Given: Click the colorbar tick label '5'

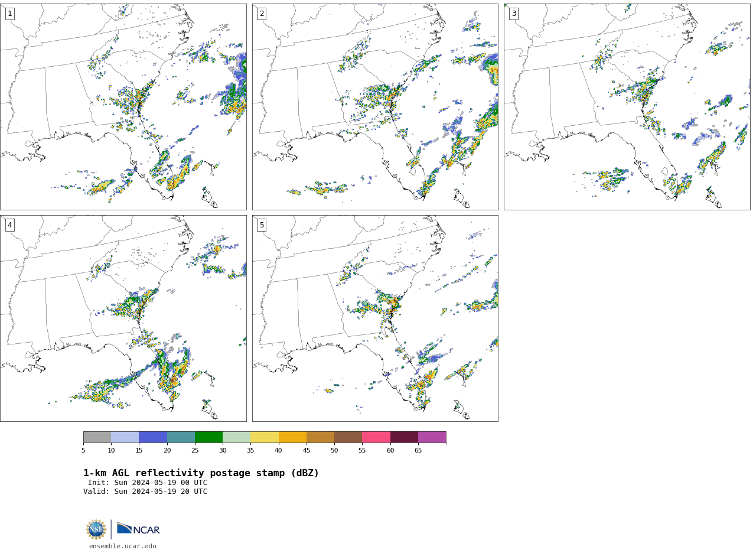Looking at the screenshot, I should (83, 451).
